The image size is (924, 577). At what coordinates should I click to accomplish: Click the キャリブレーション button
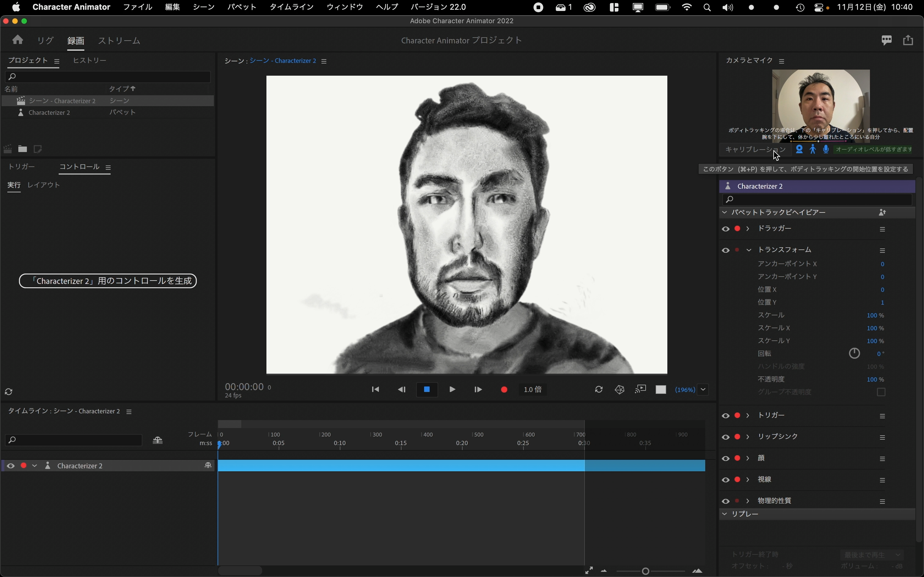click(755, 150)
